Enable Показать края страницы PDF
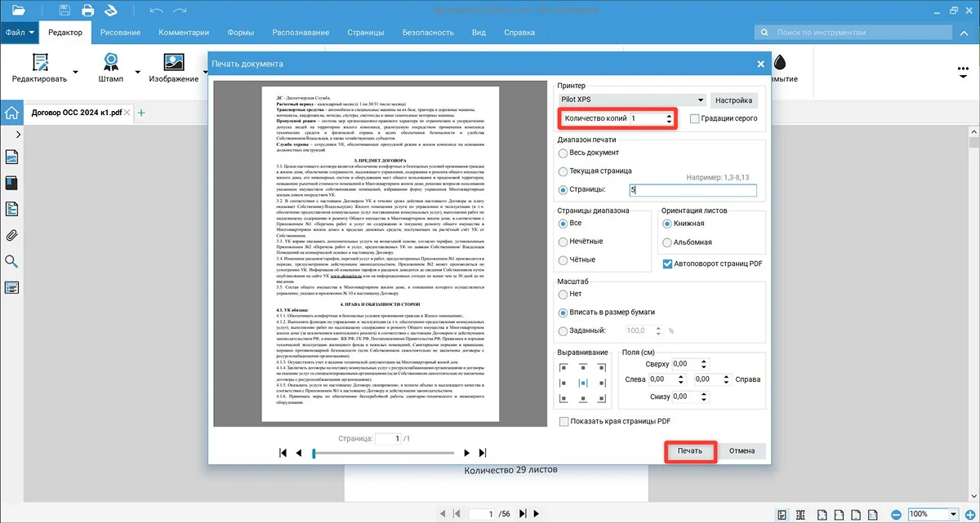The width and height of the screenshot is (980, 523). click(x=563, y=421)
